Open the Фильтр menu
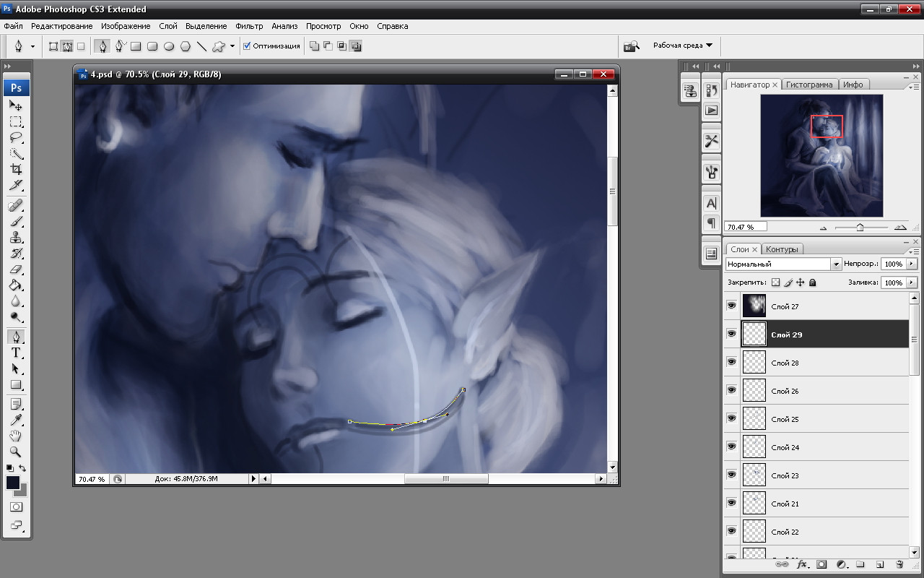This screenshot has height=578, width=924. click(x=249, y=26)
